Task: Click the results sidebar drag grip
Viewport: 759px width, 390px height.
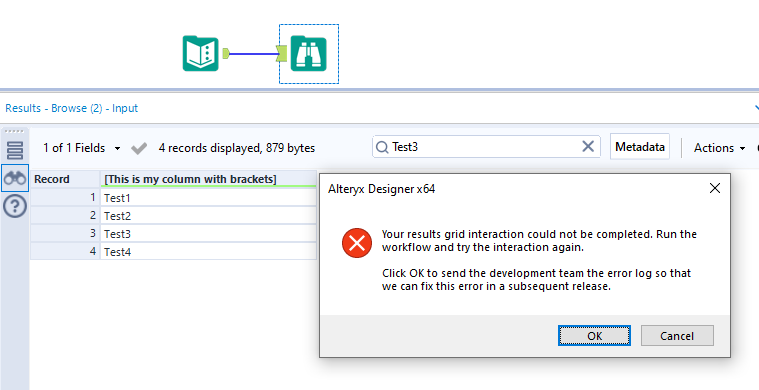Action: 14,131
